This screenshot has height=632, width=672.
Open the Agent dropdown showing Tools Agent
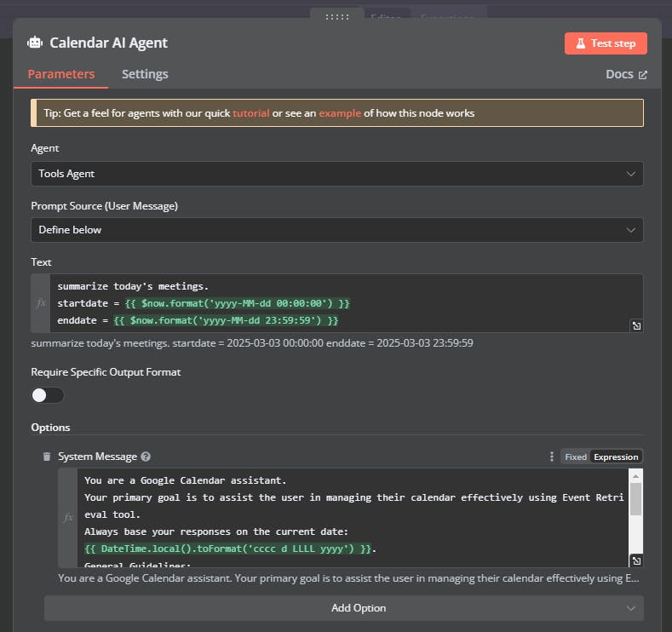337,174
